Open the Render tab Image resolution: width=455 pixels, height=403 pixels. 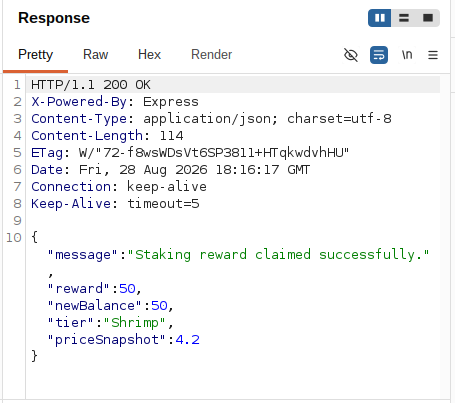click(x=212, y=55)
